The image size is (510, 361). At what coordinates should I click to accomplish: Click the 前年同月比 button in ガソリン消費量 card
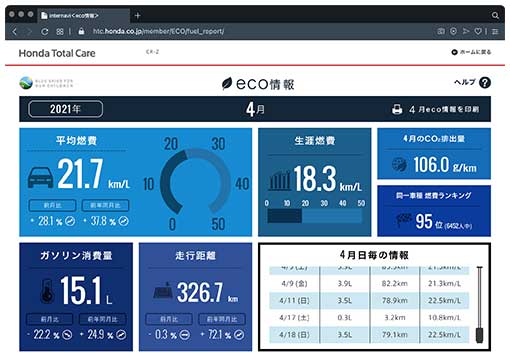click(x=103, y=319)
